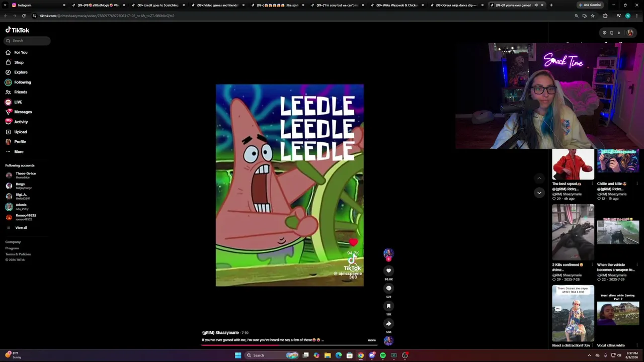Switch to 'credit goes to Scratchling' tab

(157, 5)
